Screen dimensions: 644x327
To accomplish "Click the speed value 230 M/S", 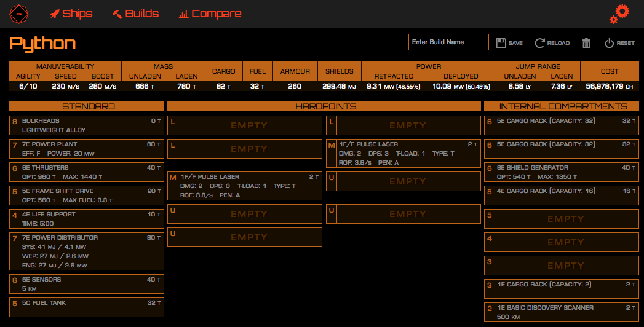I will 65,86.
